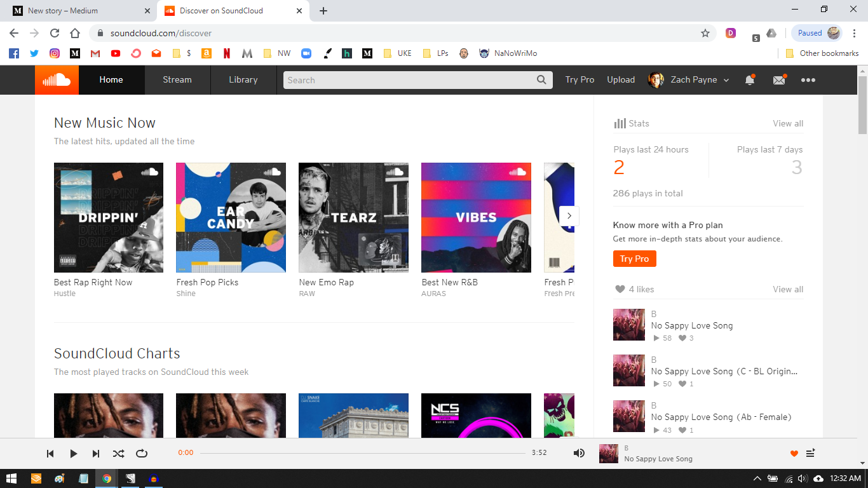The width and height of the screenshot is (868, 488).
Task: Click the Chrome icon on the taskbar
Action: coord(107,478)
